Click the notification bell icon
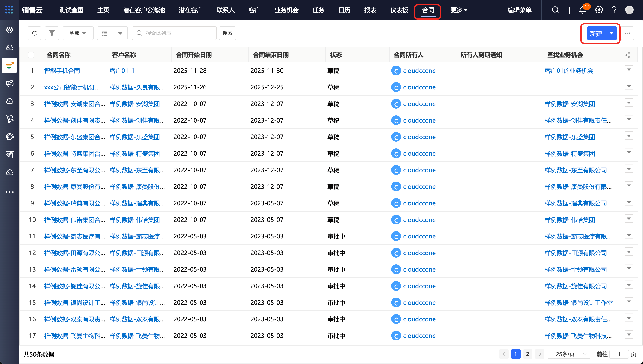Viewport: 643px width, 364px height. pyautogui.click(x=582, y=10)
